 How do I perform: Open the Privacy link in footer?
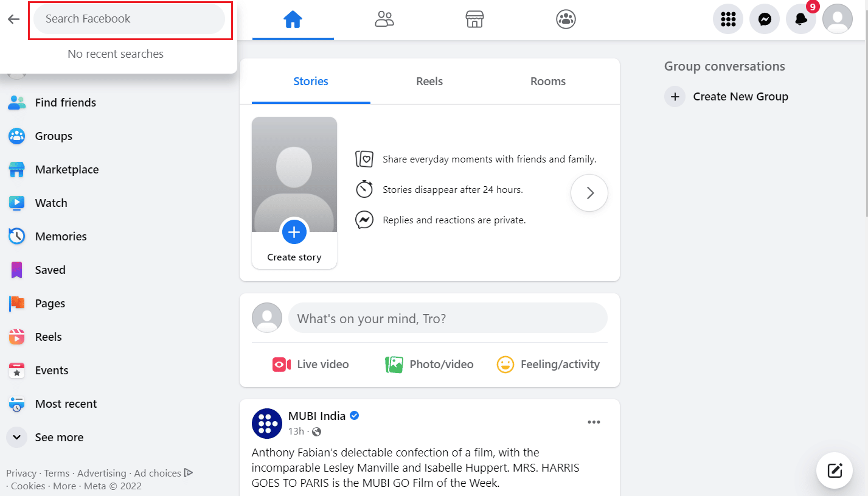(x=21, y=473)
